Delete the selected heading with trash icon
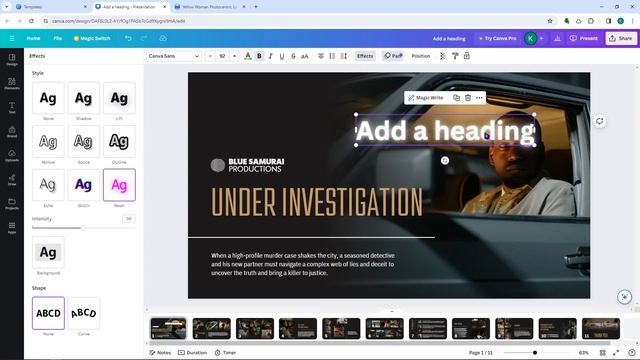The width and height of the screenshot is (640, 360). coord(468,98)
